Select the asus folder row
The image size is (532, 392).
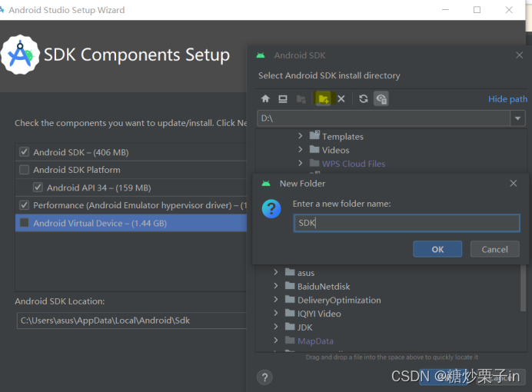pos(306,273)
